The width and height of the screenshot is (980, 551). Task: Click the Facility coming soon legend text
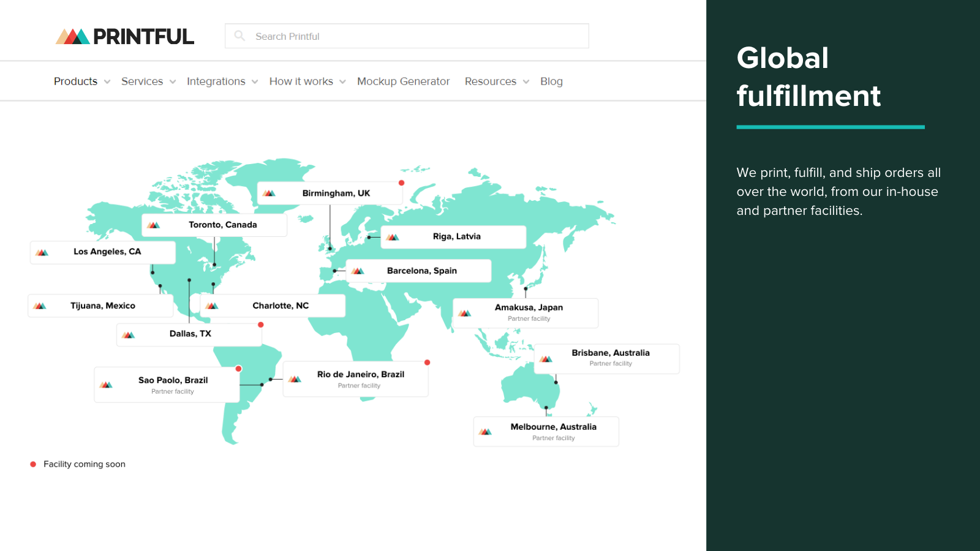pyautogui.click(x=85, y=464)
